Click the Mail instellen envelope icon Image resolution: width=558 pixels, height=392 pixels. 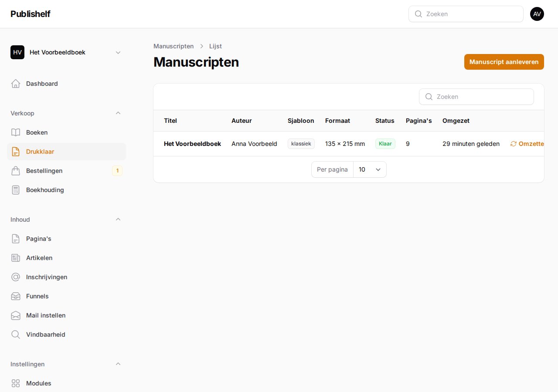click(16, 315)
